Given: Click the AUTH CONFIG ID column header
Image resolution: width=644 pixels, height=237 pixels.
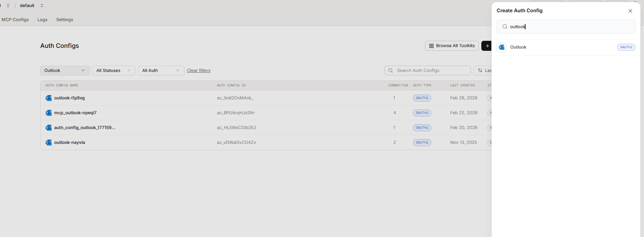Looking at the screenshot, I should click(x=231, y=85).
